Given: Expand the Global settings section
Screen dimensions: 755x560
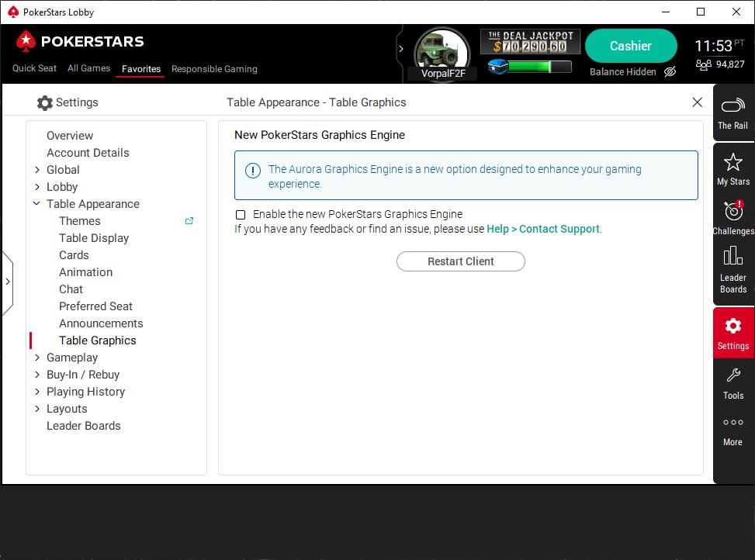Looking at the screenshot, I should pyautogui.click(x=37, y=170).
